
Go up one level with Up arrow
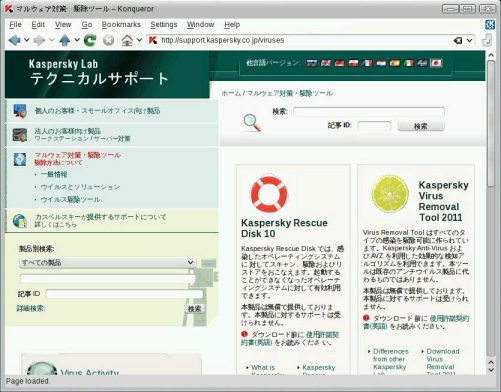tap(64, 40)
